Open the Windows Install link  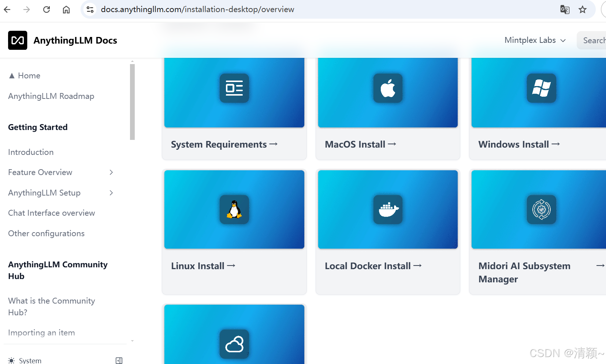click(x=519, y=145)
